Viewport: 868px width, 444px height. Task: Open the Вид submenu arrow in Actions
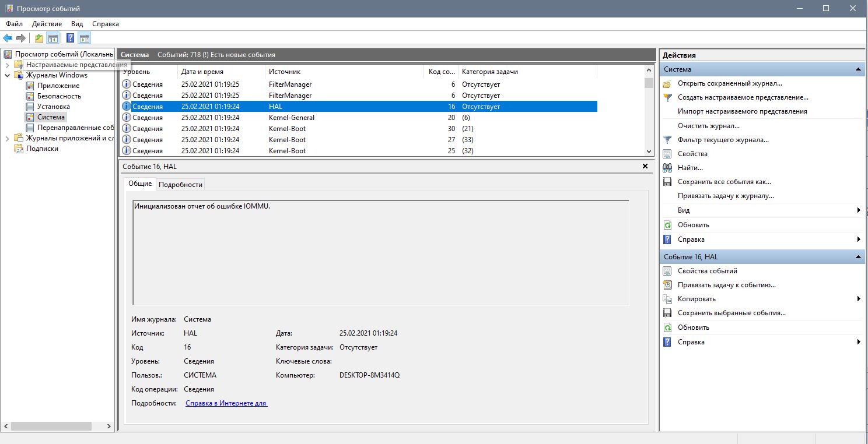[859, 210]
